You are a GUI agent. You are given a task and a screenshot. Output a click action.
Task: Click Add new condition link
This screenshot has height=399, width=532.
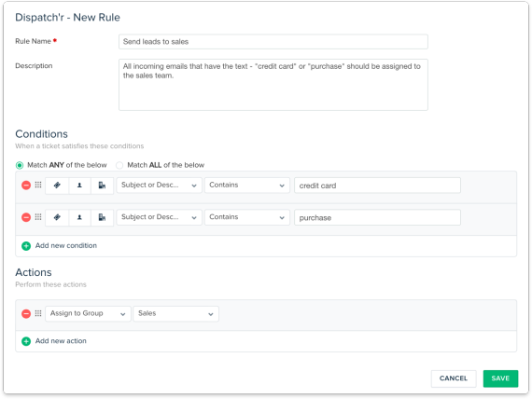coord(66,245)
